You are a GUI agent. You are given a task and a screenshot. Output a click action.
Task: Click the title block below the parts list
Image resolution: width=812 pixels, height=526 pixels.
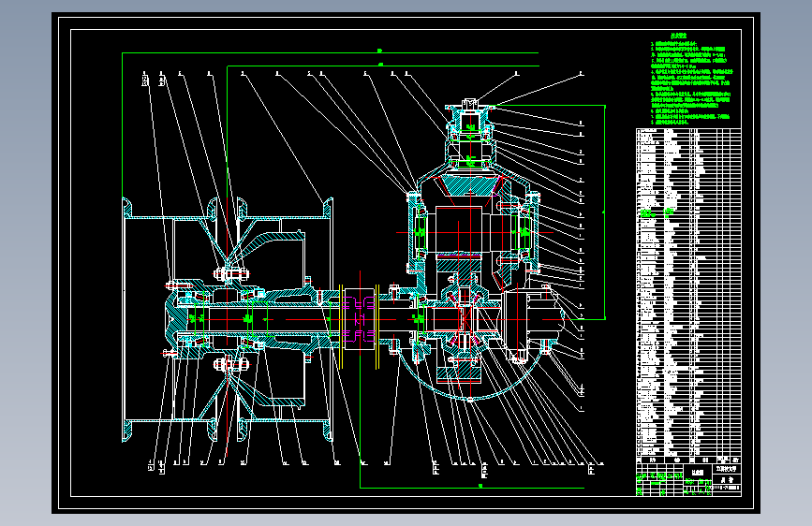coord(688,480)
